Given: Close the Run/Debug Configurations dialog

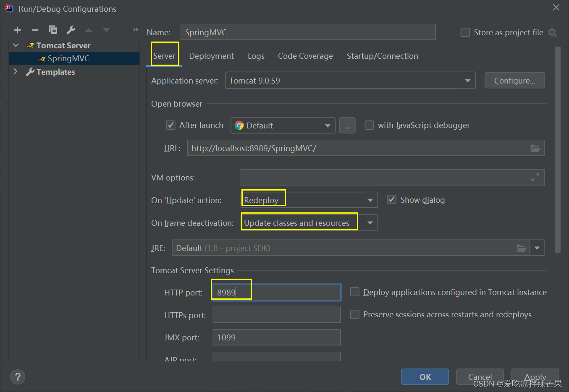Looking at the screenshot, I should tap(556, 8).
